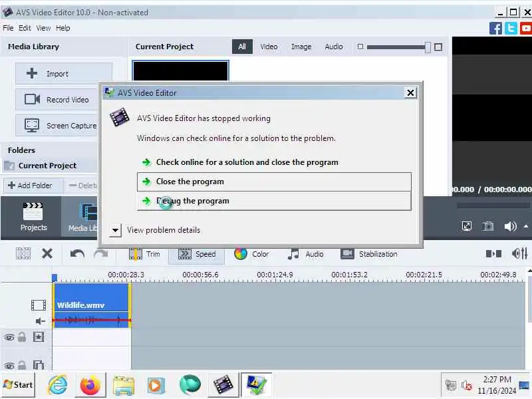Open Windows Media Player on taskbar
The height and width of the screenshot is (399, 532).
point(156,386)
